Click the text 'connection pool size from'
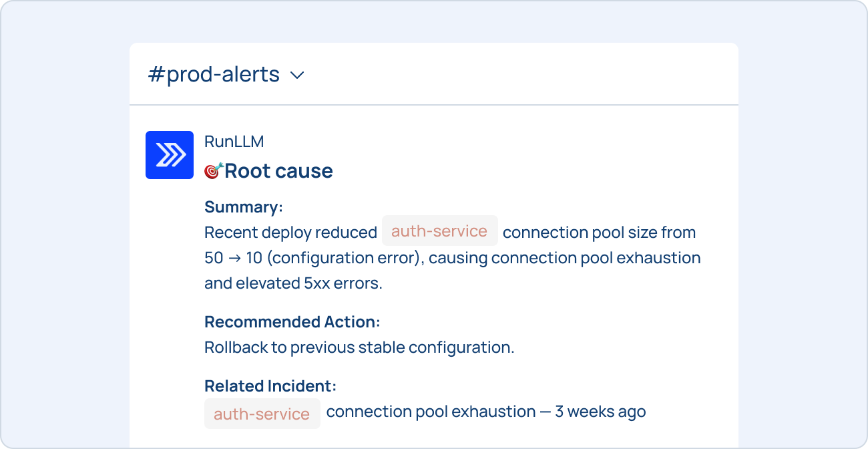This screenshot has width=868, height=449. pyautogui.click(x=600, y=233)
